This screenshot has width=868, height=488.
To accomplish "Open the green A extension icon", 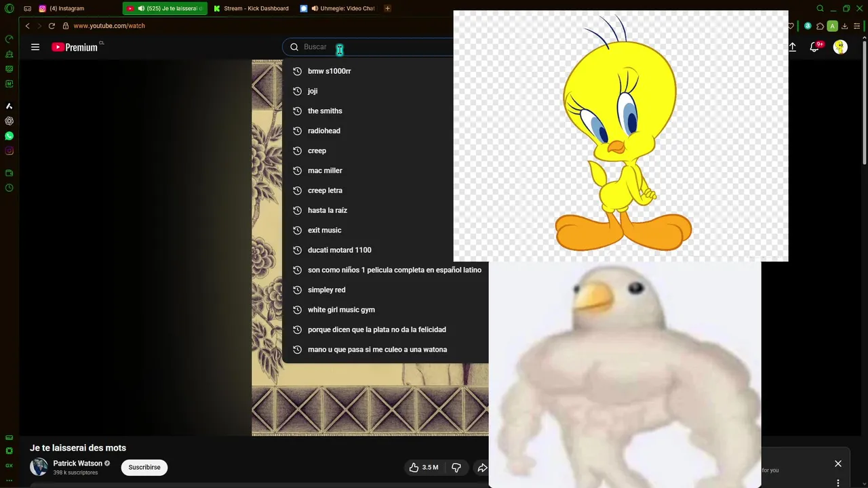I will (x=833, y=26).
